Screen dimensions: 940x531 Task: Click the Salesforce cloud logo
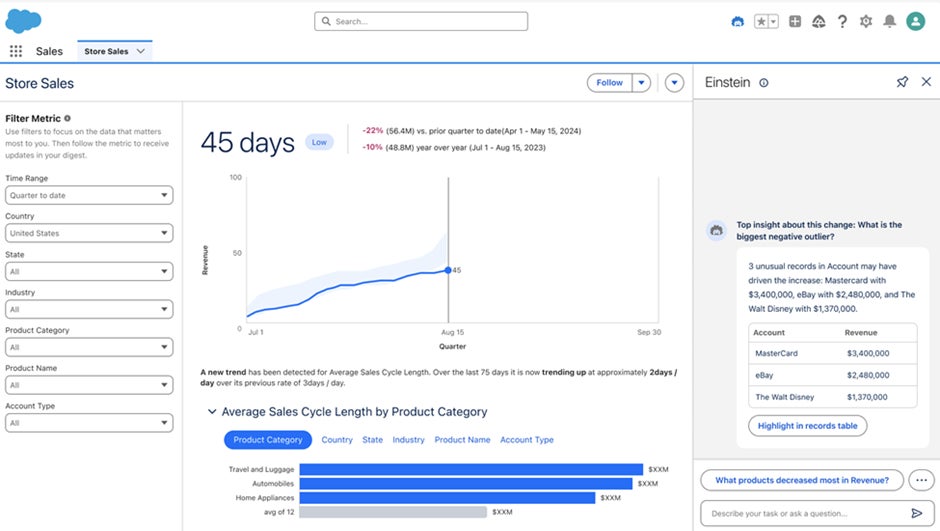coord(22,20)
